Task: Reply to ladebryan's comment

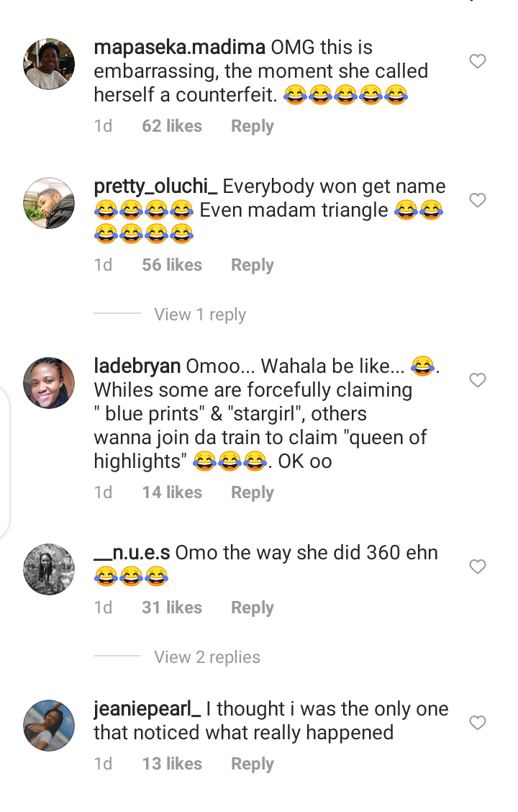Action: coord(252,492)
